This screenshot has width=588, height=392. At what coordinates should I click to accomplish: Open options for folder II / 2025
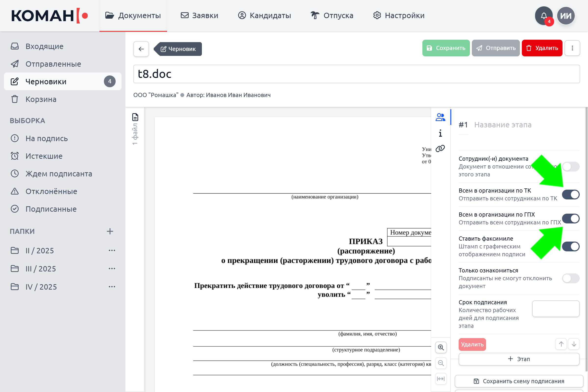[x=112, y=250]
